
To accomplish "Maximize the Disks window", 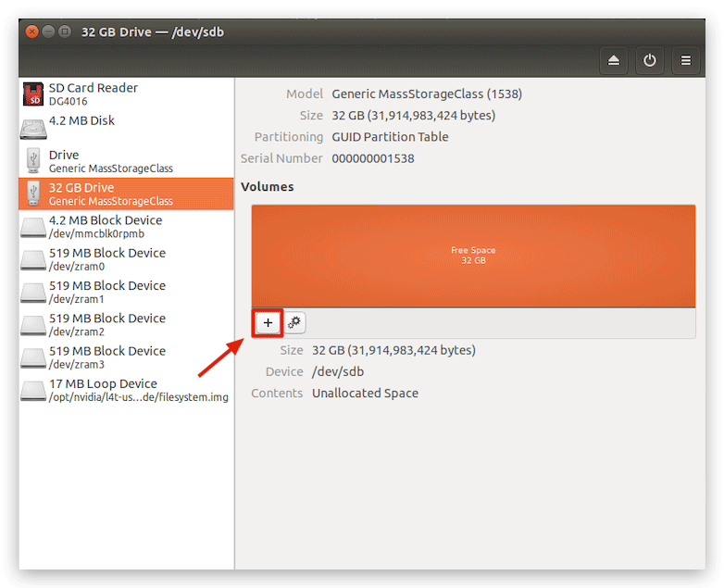I will tap(65, 31).
